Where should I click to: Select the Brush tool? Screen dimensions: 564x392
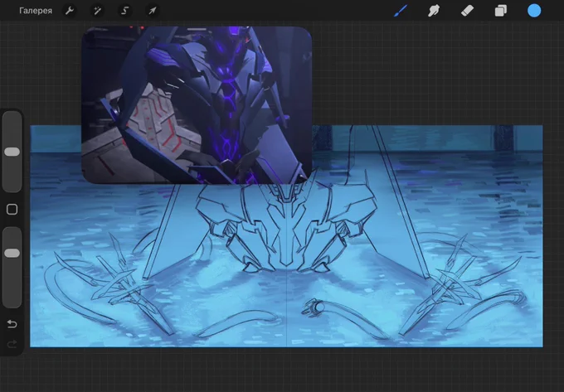(401, 11)
